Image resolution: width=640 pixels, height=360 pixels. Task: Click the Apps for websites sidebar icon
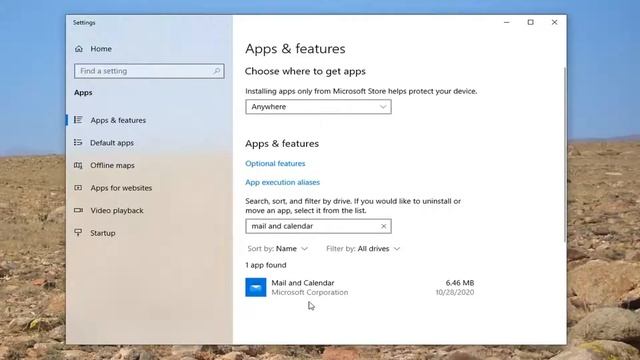78,188
